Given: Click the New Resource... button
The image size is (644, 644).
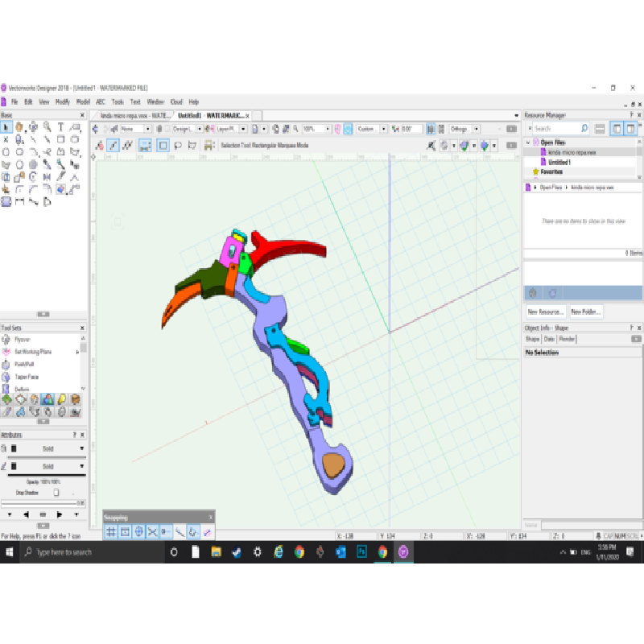Looking at the screenshot, I should (545, 312).
